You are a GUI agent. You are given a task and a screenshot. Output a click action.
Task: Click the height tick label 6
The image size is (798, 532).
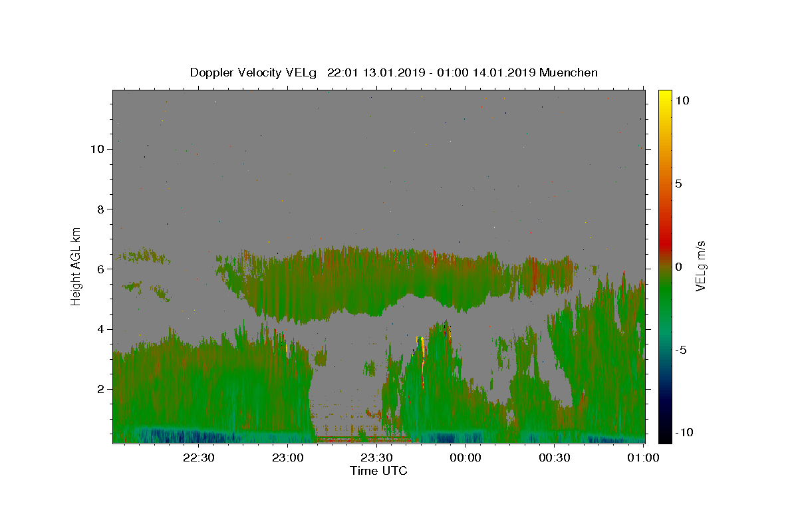click(101, 269)
